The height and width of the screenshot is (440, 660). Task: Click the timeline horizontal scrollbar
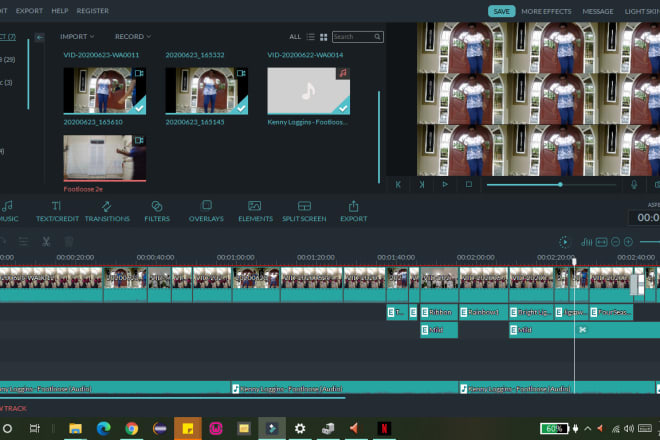pos(173,397)
